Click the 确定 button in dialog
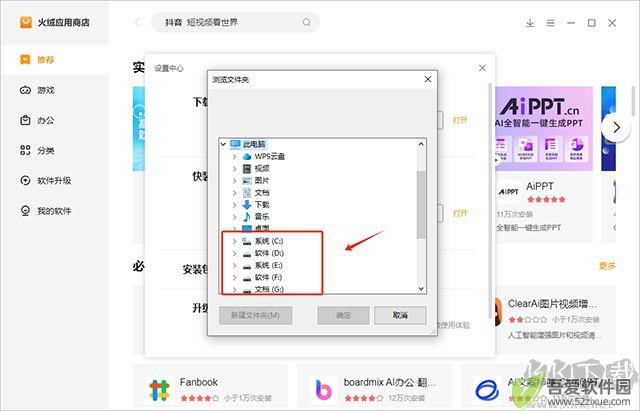 [x=343, y=315]
